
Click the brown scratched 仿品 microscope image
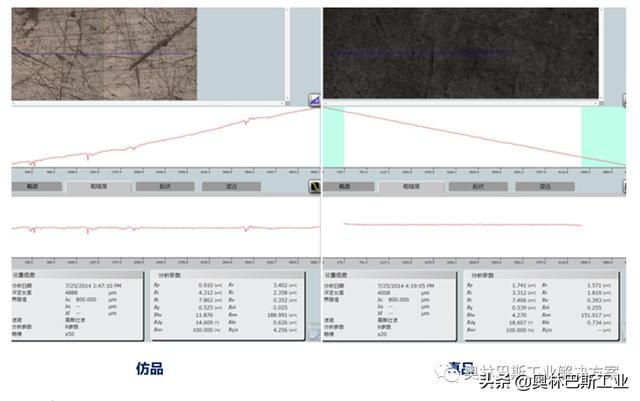(104, 54)
